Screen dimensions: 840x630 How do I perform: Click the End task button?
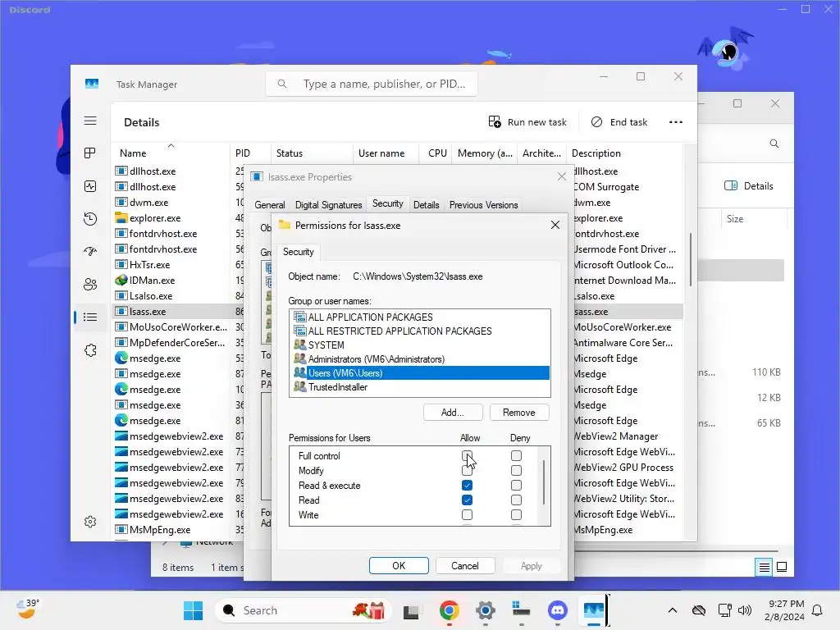[x=619, y=122]
